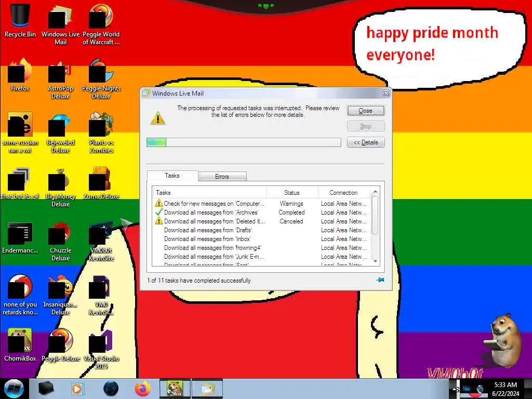Launch Insaniquarium Deluxe desktop icon
The height and width of the screenshot is (399, 532).
coord(60,295)
